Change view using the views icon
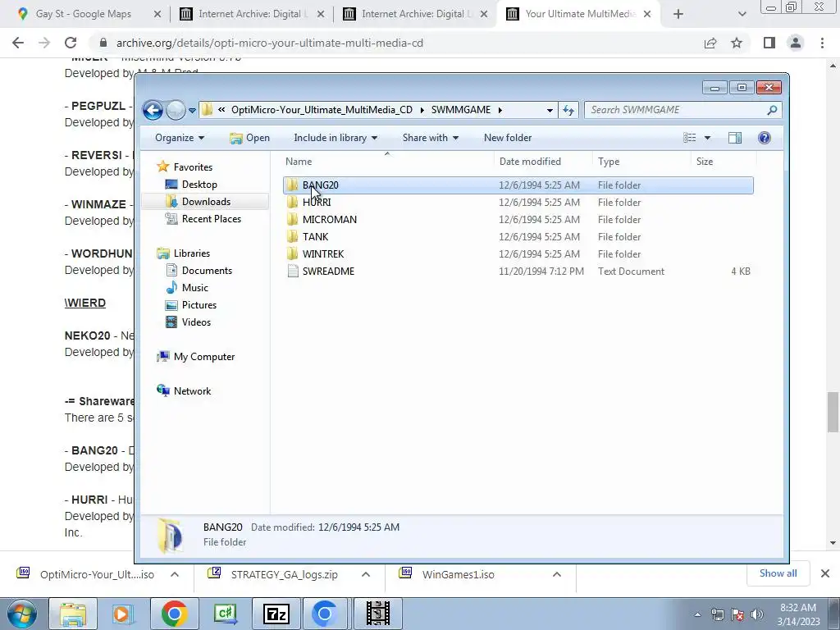 click(689, 138)
